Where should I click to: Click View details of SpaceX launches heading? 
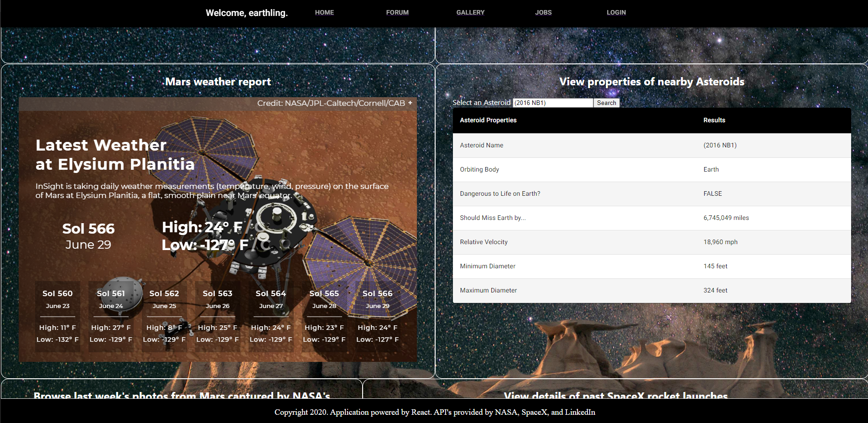pos(616,395)
